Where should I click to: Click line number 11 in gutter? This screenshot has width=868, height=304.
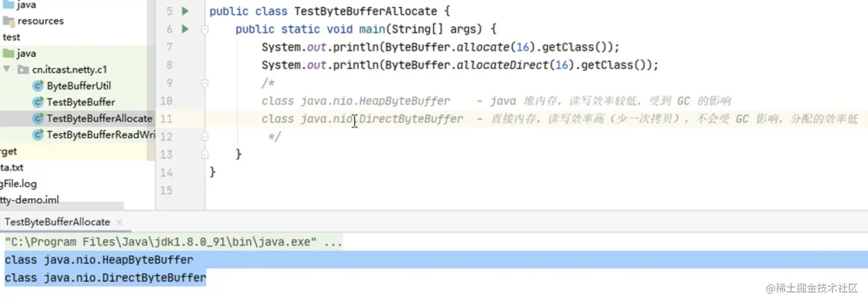[166, 119]
